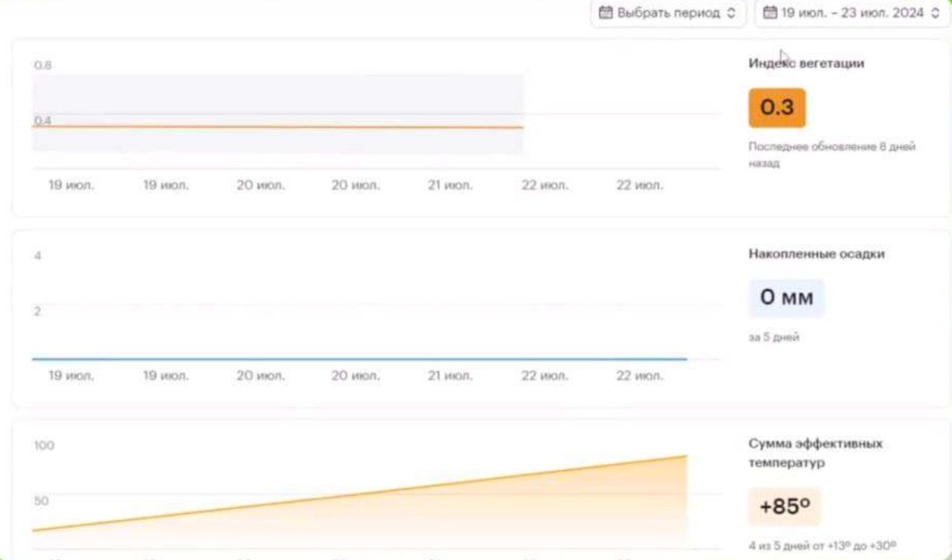Viewport: 952px width, 560px height.
Task: Select the "Индекс вегетации" heading
Action: click(806, 63)
